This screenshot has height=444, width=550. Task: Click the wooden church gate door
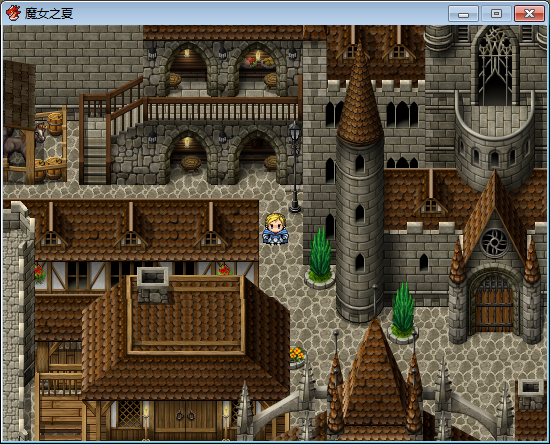[494, 304]
